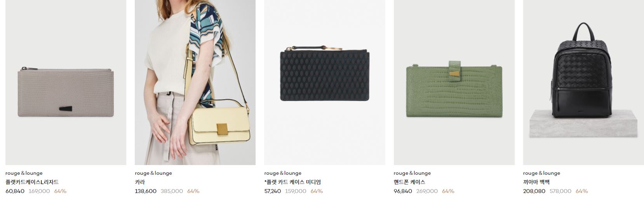Click the 208,080 backpack price
Viewport: 644px width, 200px height.
coord(534,191)
